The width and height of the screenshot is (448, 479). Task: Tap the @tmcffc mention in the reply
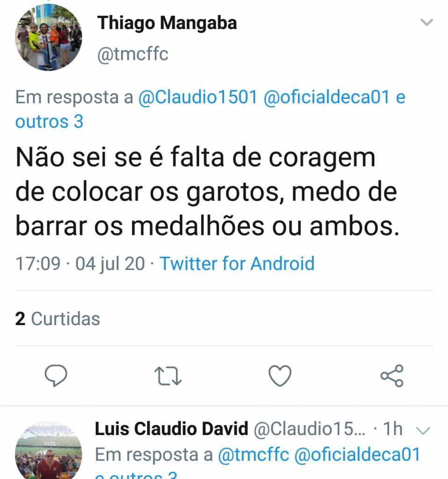coord(253,455)
